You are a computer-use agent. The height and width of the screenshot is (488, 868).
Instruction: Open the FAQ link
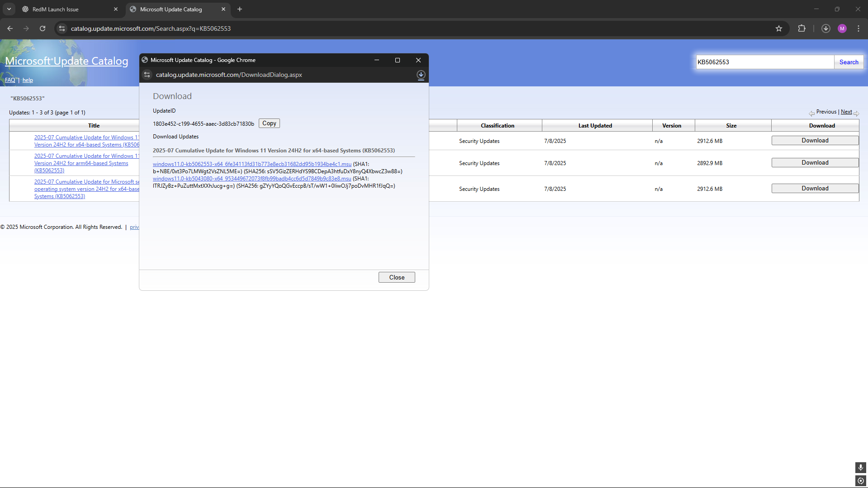click(10, 80)
